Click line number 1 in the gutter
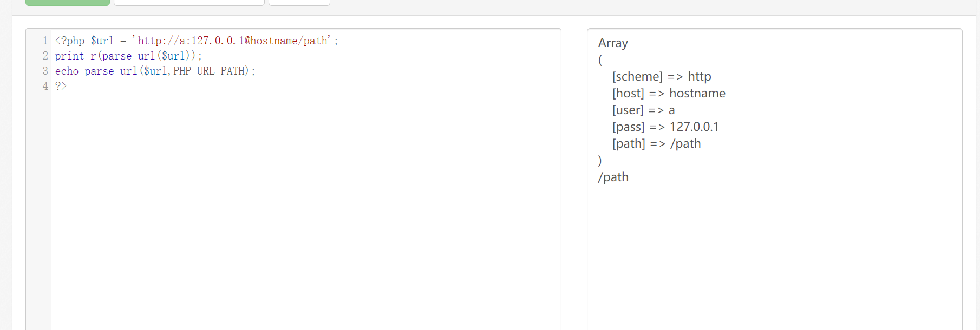 45,41
